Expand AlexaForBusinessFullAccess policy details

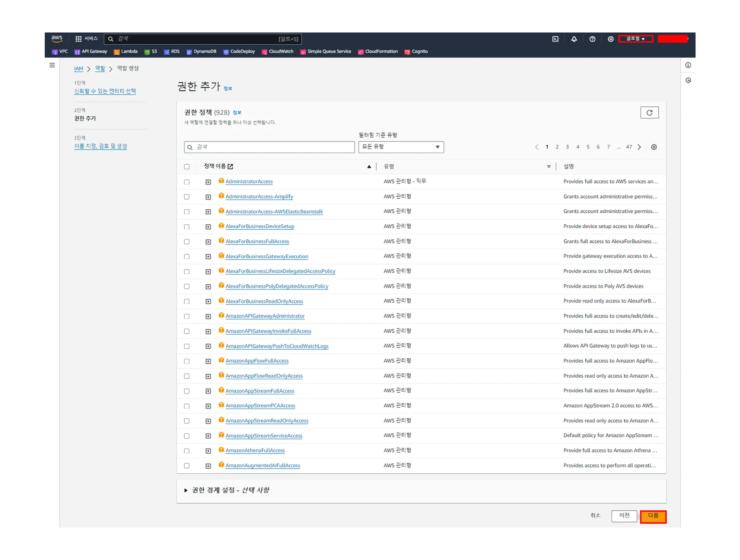[x=208, y=242]
